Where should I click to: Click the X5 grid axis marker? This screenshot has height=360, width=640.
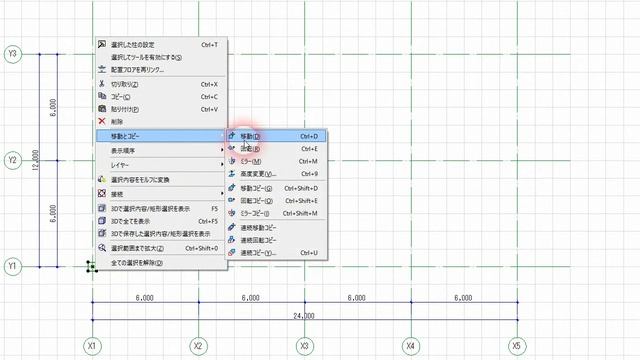517,346
